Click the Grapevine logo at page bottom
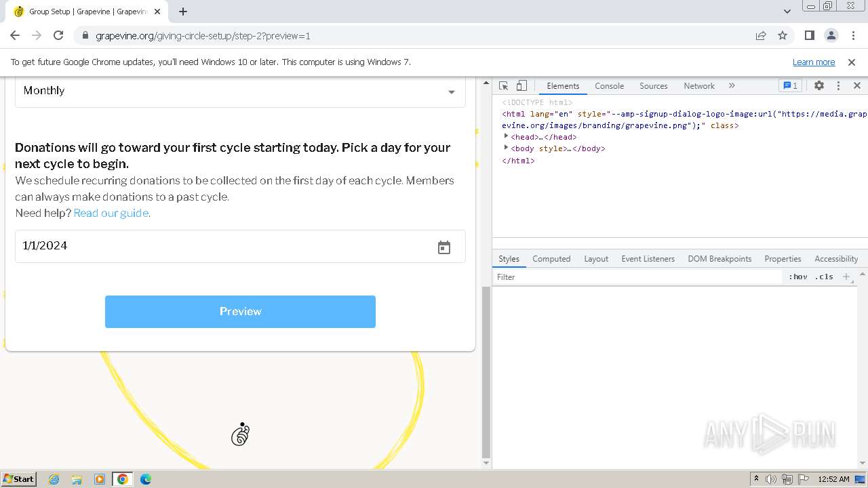868x488 pixels. [241, 434]
